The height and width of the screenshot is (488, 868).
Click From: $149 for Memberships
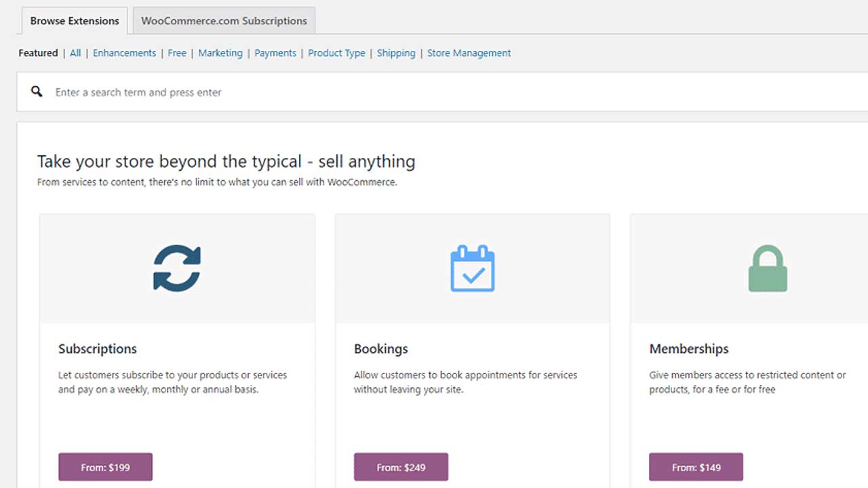pos(696,467)
